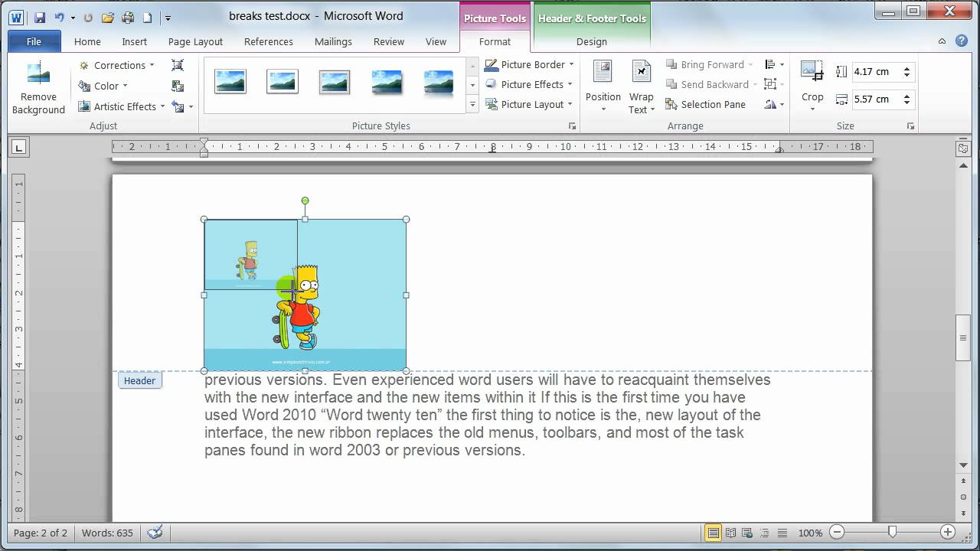Switch to Full Screen Reading view
This screenshot has width=980, height=551.
click(x=730, y=533)
